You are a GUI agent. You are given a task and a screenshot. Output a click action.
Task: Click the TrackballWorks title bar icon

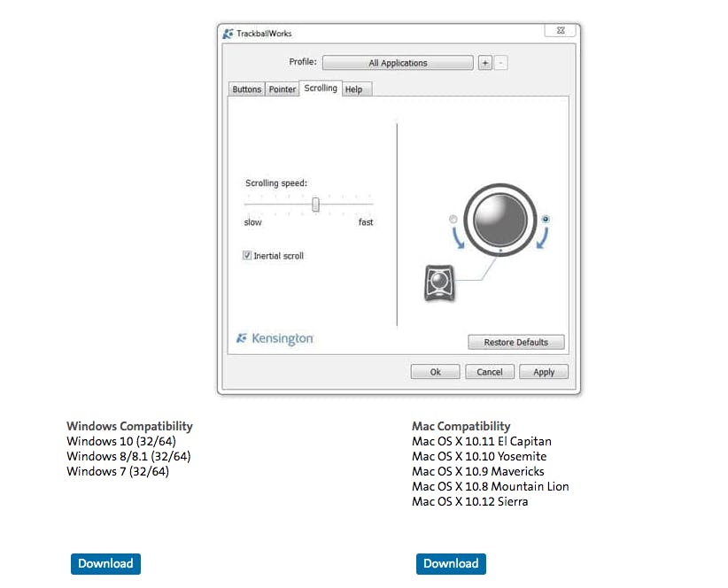[x=228, y=34]
